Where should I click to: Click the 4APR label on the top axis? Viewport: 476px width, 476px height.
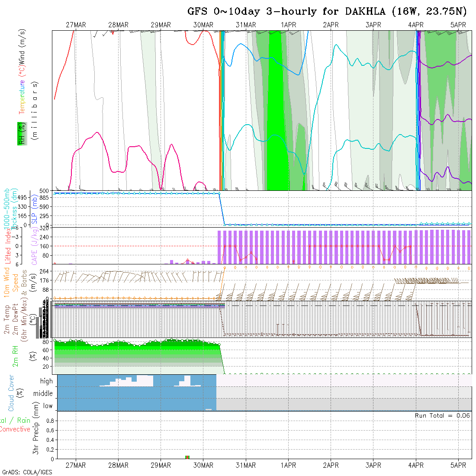[x=416, y=25]
